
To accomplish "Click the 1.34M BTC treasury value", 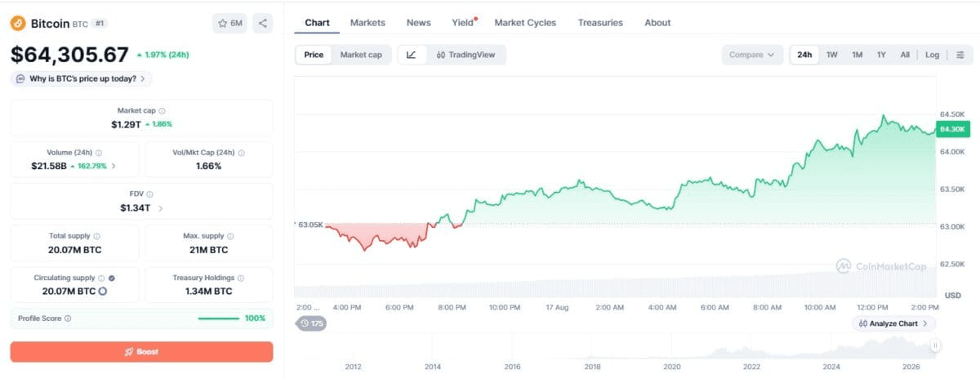I will 208,292.
